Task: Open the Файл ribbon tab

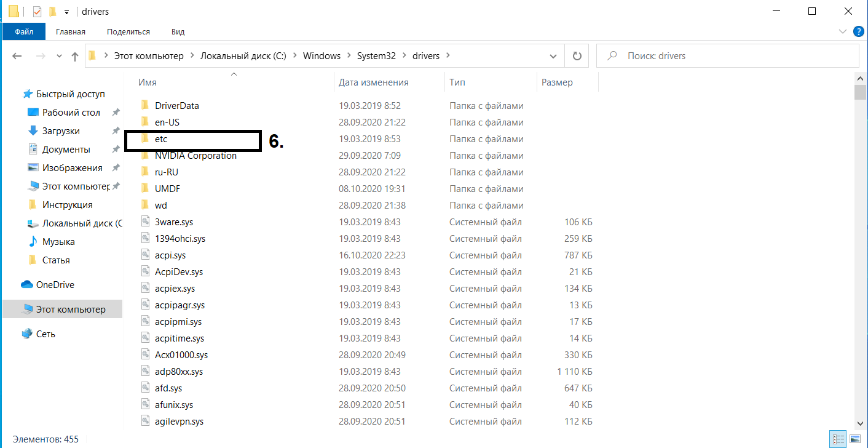Action: pos(25,31)
